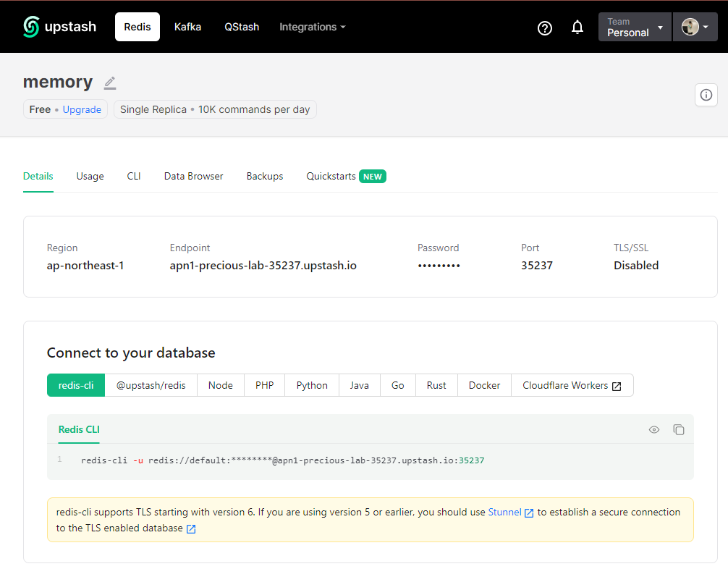Select the Go connect option
Screen dimensions: 728x569
point(398,385)
